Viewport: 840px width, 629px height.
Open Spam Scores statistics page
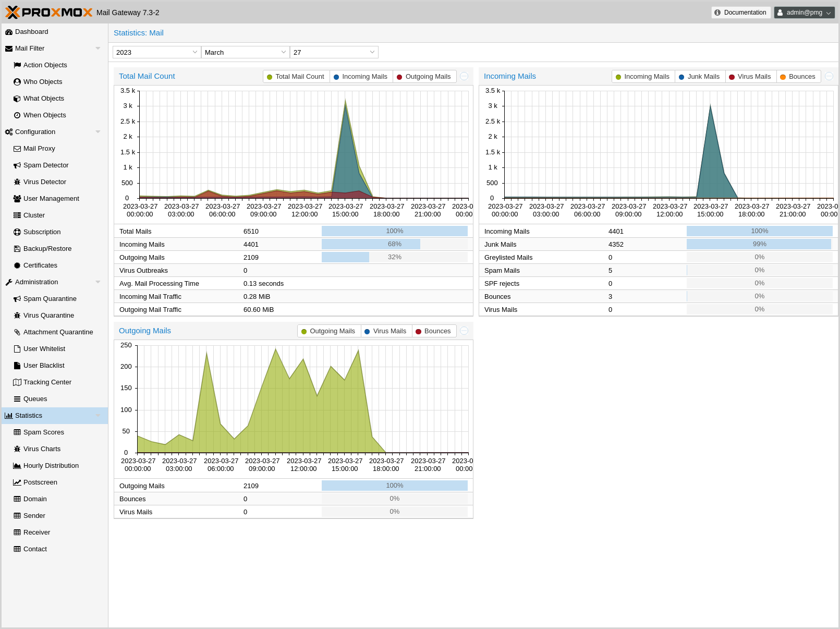coord(44,432)
